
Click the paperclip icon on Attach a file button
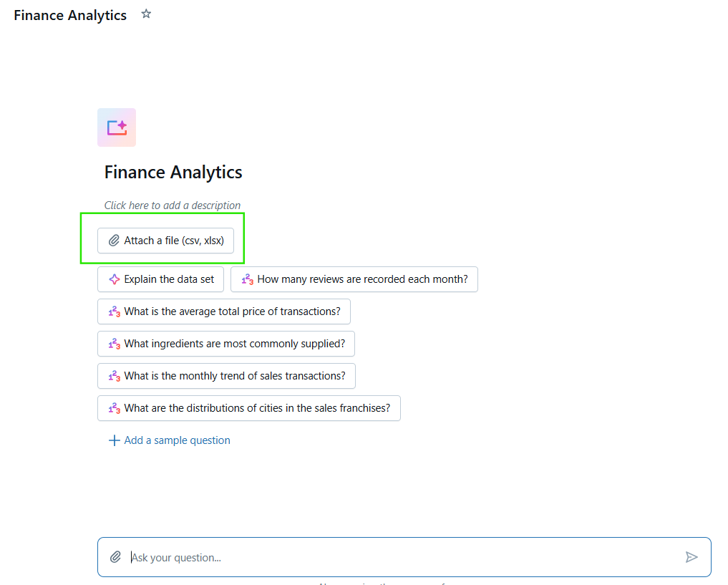pos(114,241)
